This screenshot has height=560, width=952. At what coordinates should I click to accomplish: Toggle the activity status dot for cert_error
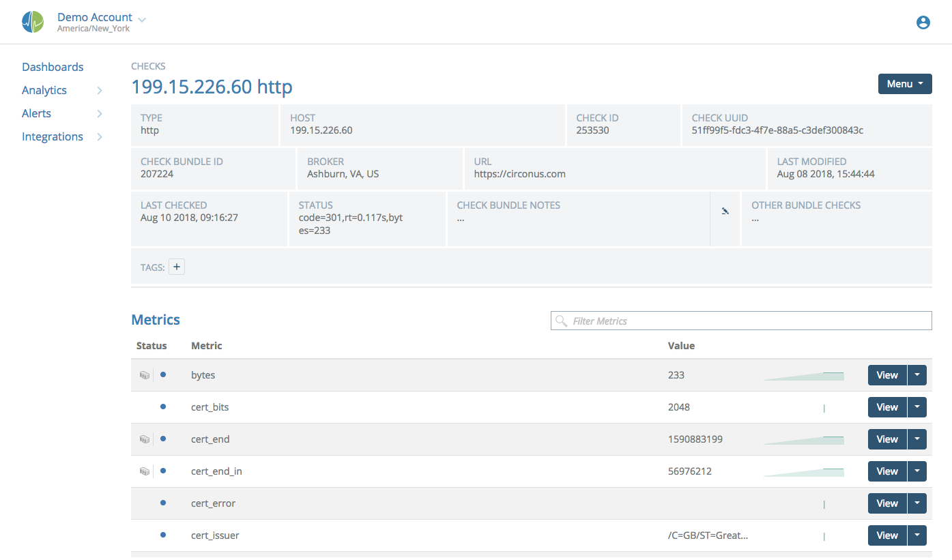163,503
